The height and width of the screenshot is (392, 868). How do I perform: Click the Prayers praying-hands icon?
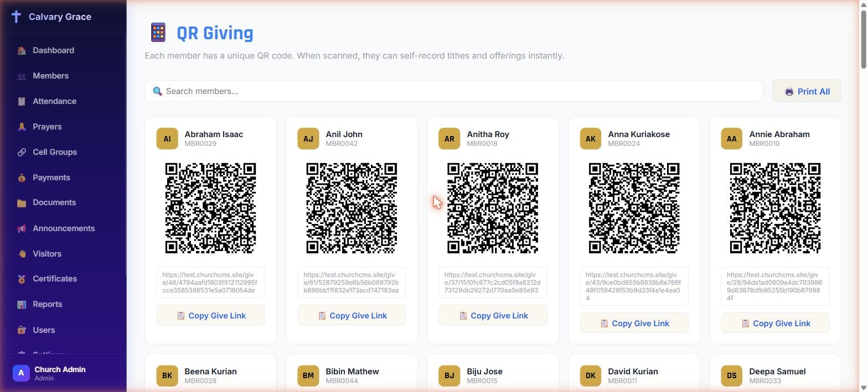click(22, 127)
